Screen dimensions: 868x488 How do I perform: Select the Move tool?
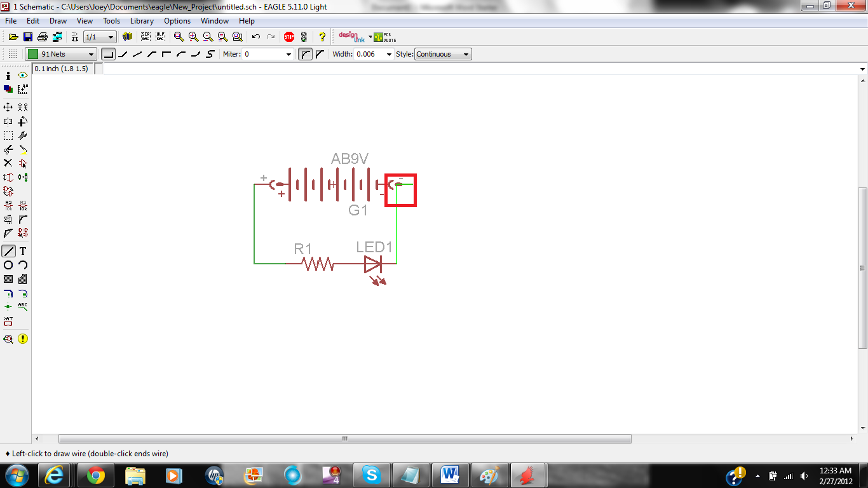[x=8, y=107]
